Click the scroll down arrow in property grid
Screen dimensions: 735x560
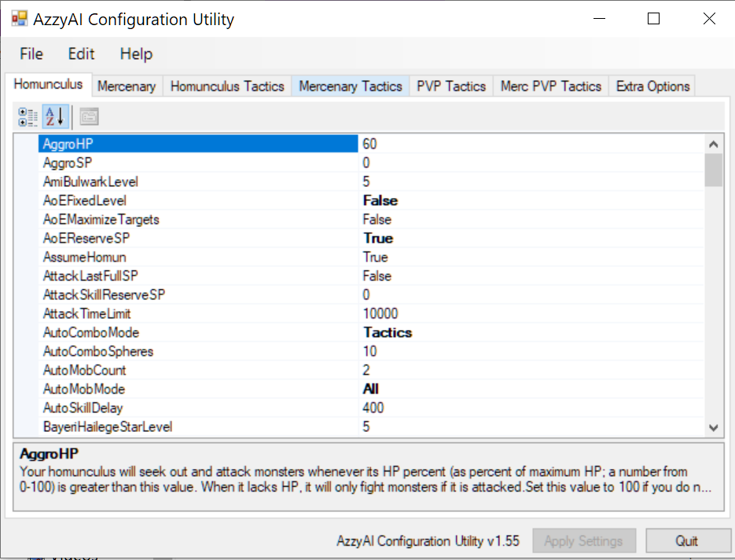pyautogui.click(x=714, y=427)
